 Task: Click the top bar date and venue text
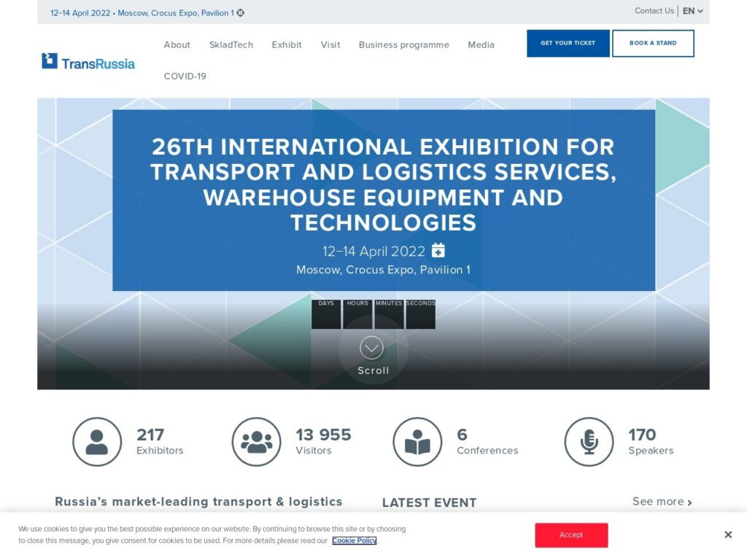pos(142,13)
